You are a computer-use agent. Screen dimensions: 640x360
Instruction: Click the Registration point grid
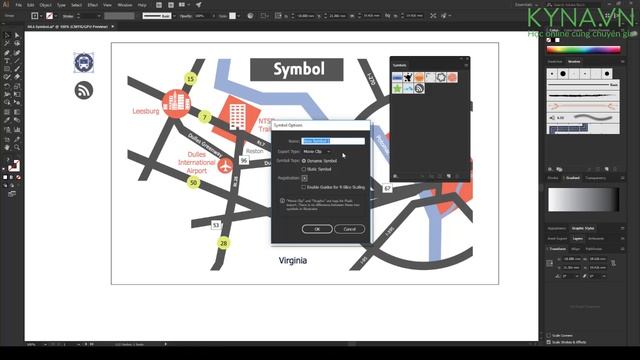coord(304,178)
